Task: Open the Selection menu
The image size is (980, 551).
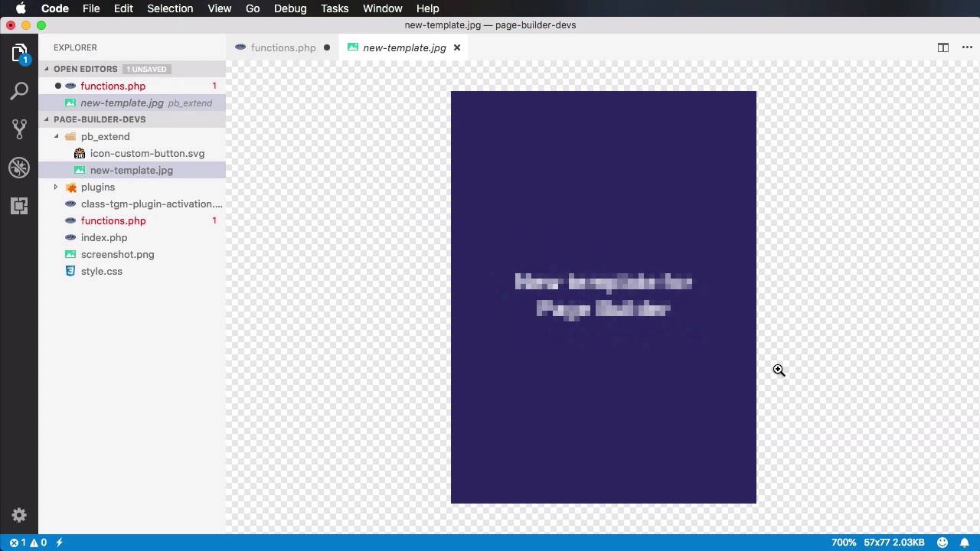Action: [170, 8]
